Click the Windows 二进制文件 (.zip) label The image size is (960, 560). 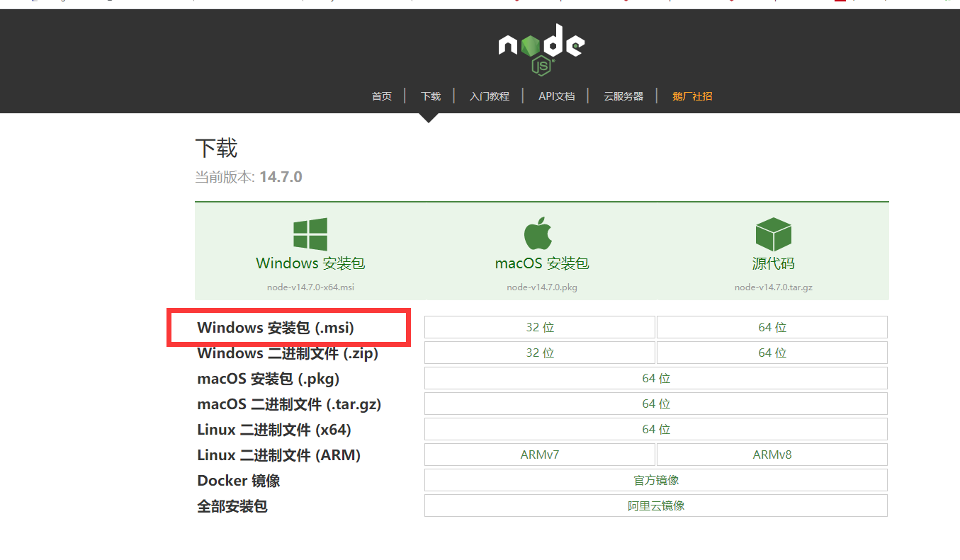coord(288,353)
